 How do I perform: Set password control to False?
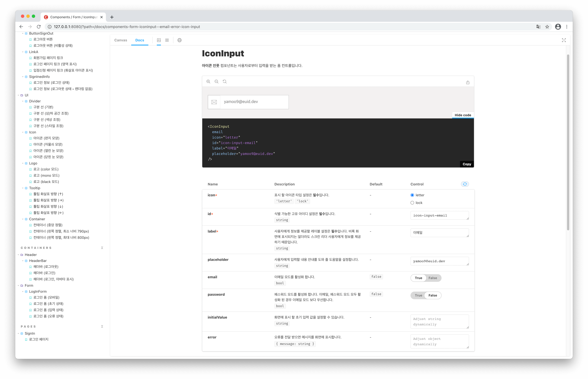click(x=433, y=295)
